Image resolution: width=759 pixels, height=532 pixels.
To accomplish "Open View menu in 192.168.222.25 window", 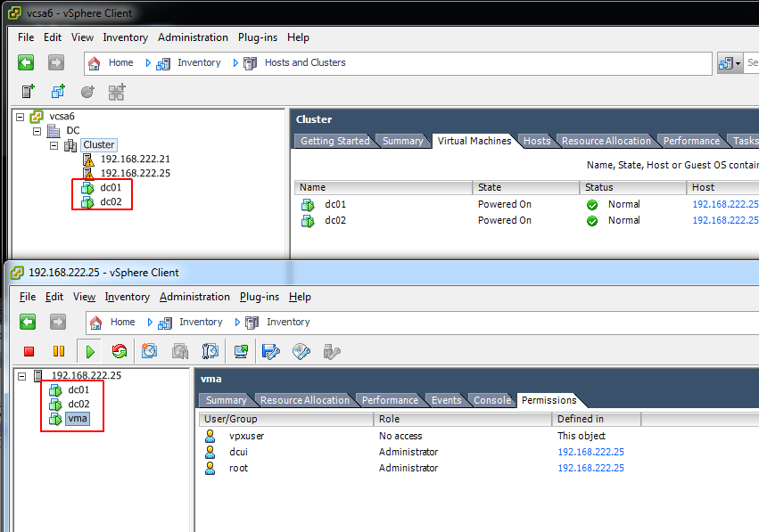I will pos(84,297).
